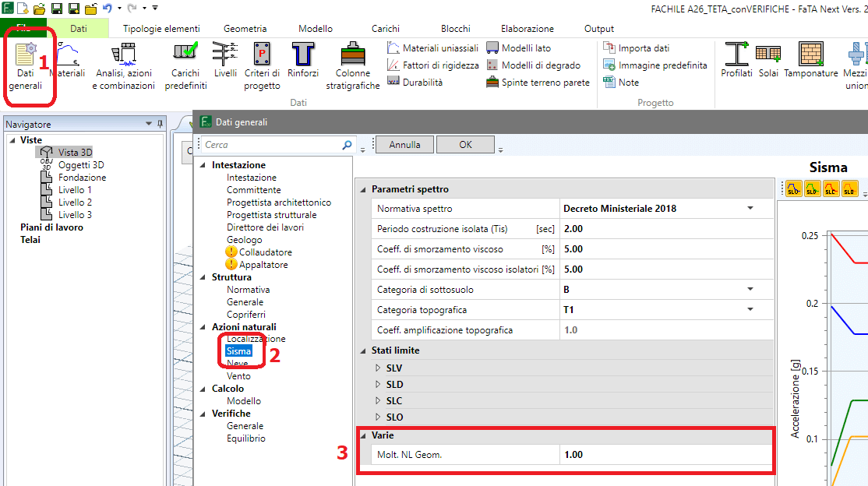Click Importa dati in Progetto group
This screenshot has height=486, width=868.
tap(636, 48)
